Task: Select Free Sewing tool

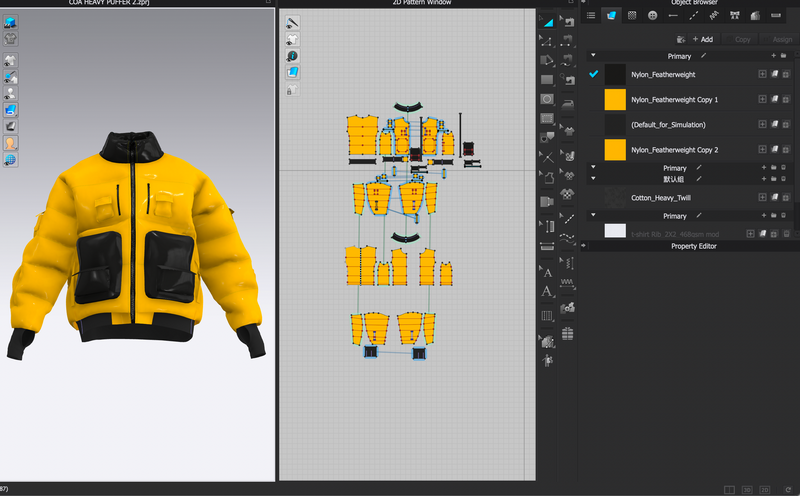Action: click(567, 60)
